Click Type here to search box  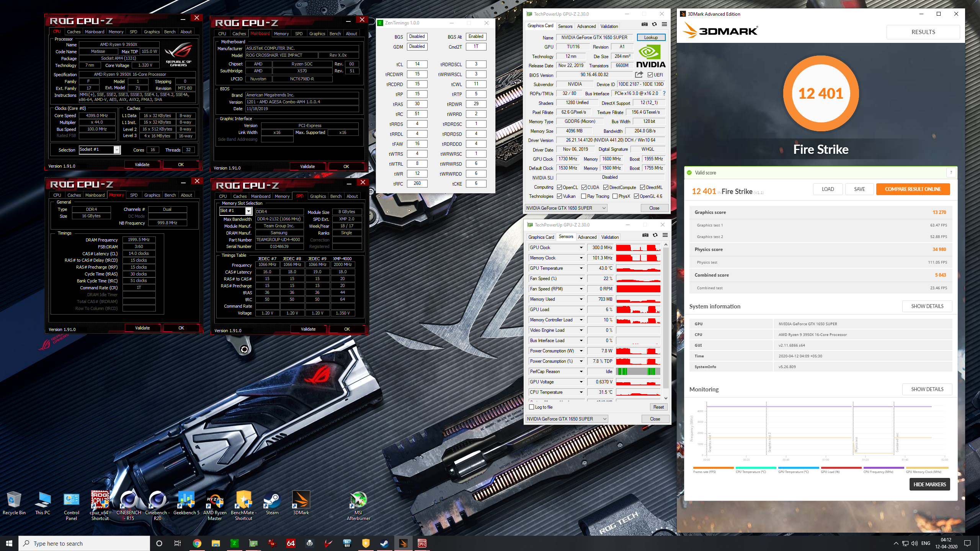coord(84,543)
